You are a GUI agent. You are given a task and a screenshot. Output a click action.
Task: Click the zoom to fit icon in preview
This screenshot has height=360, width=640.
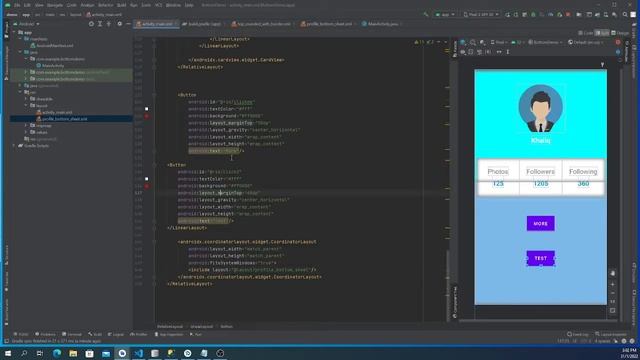613,310
